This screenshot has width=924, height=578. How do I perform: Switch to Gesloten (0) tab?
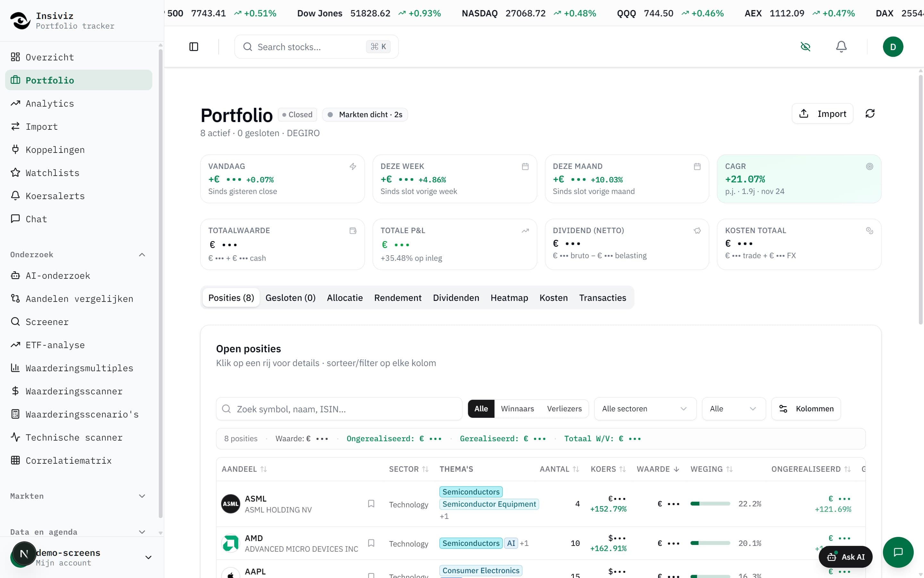(290, 297)
